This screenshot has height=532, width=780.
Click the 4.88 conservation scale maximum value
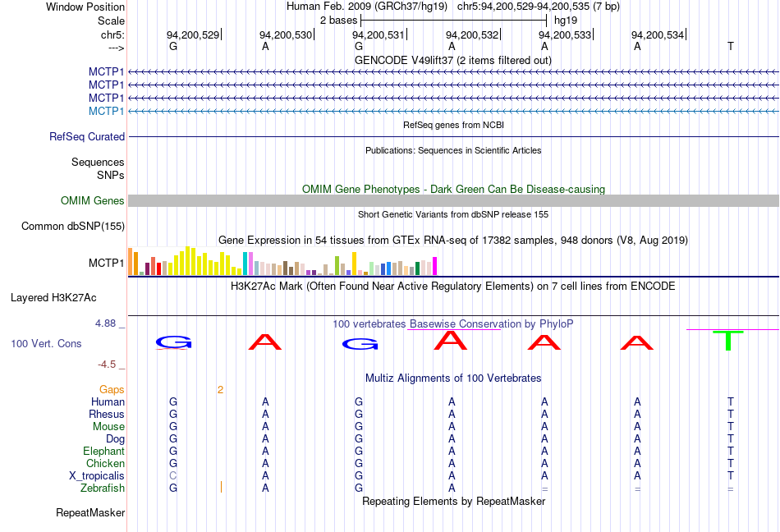point(105,323)
